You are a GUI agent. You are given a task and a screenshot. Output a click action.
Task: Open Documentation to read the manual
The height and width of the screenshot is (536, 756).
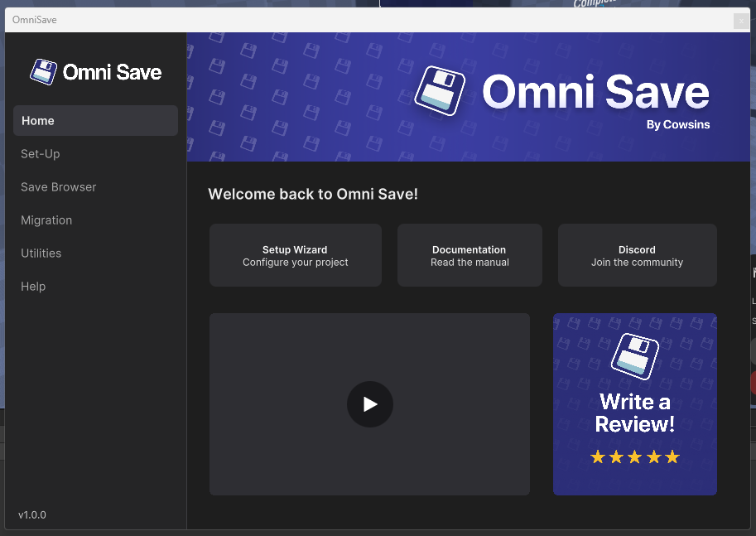click(x=469, y=255)
